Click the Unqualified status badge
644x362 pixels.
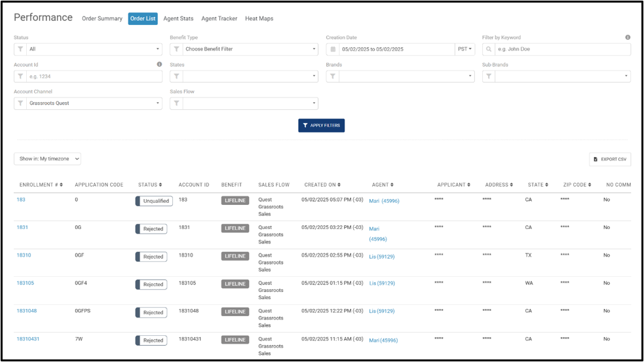(155, 201)
